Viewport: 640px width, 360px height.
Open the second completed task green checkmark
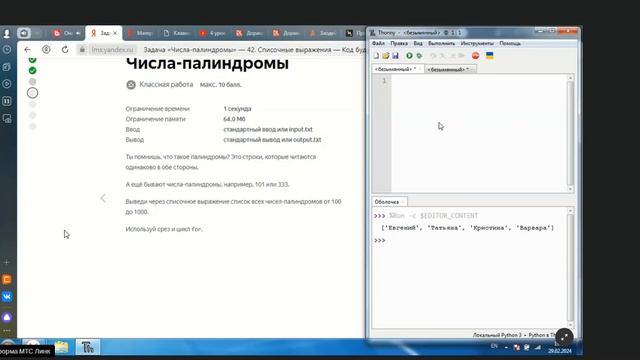[x=33, y=71]
